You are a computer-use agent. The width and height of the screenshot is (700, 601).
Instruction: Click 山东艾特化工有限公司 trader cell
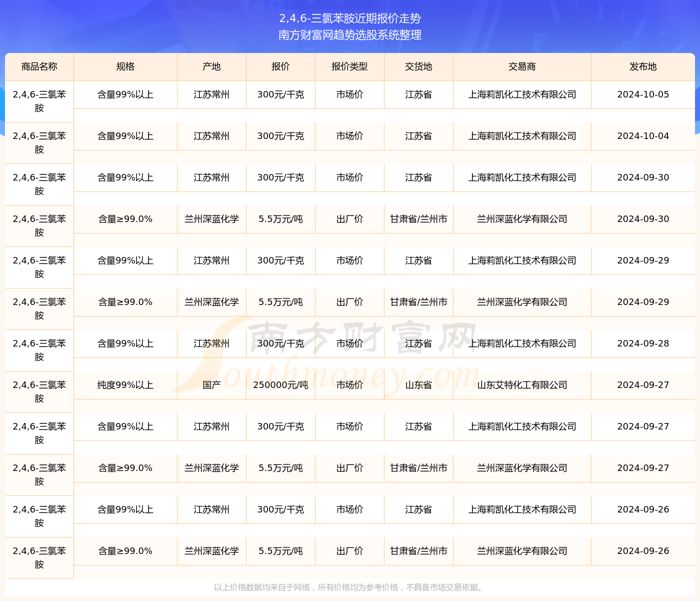click(522, 385)
